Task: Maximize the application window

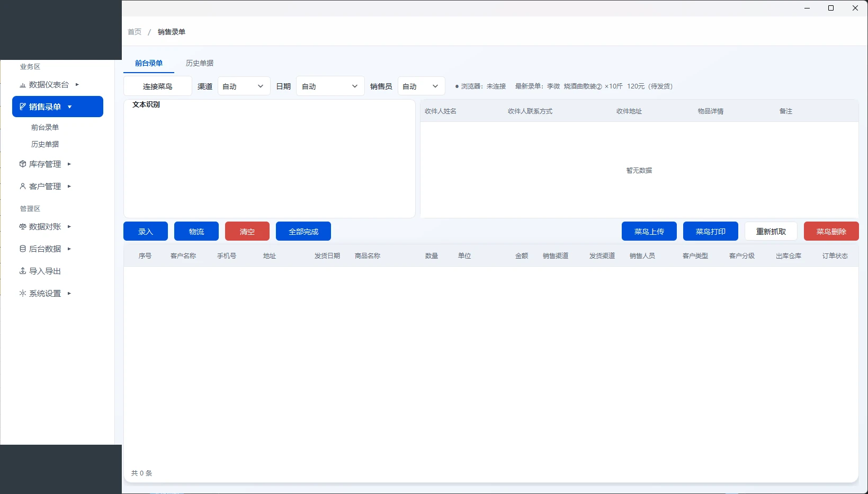Action: click(831, 8)
